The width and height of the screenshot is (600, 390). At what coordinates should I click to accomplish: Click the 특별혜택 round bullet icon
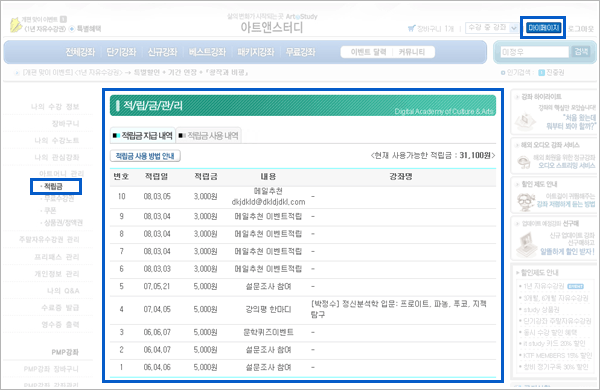pos(72,29)
